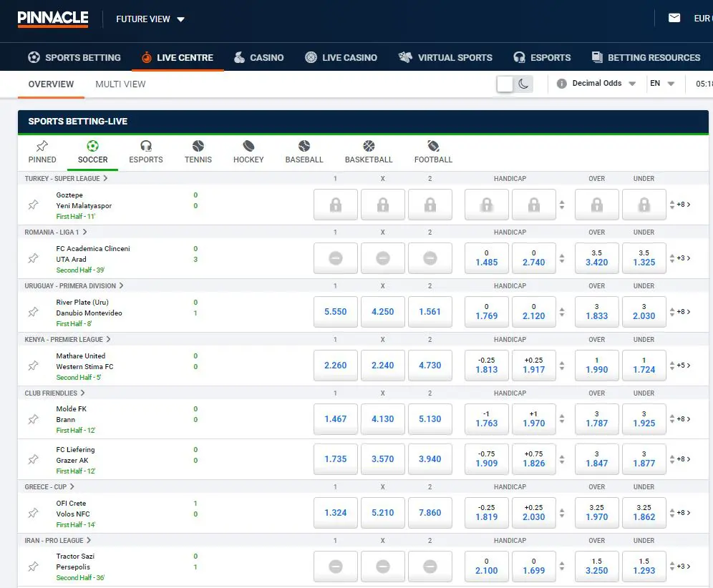Open Esports in main navigation
Screen dimensions: 713x588
point(542,58)
